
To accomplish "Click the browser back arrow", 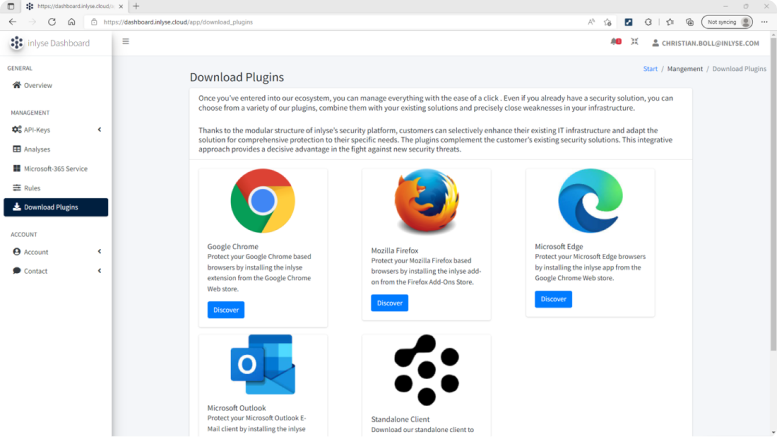I will [x=12, y=22].
